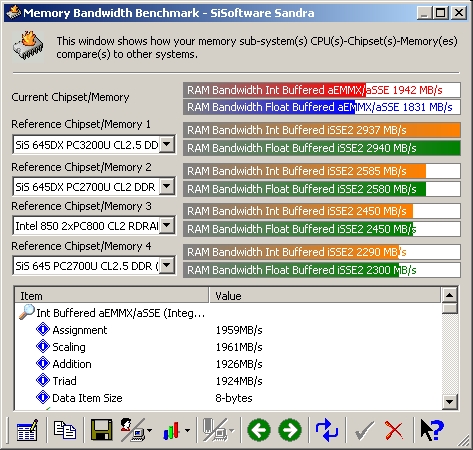The width and height of the screenshot is (473, 450).
Task: Expand Reference Chipset/Memory 1 dropdown
Action: (x=167, y=145)
